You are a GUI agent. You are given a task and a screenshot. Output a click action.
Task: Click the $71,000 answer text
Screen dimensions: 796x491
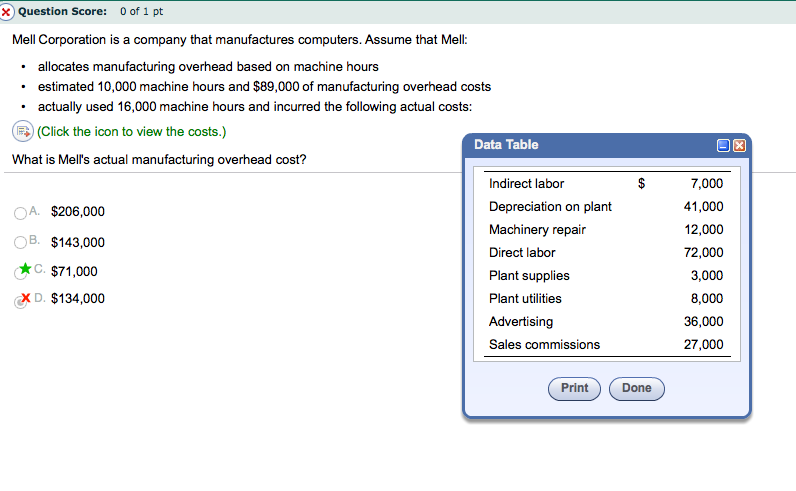click(74, 272)
